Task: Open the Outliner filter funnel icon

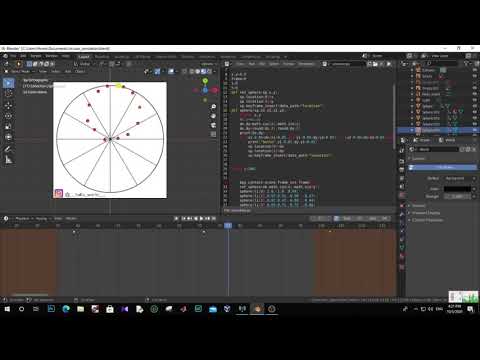Action: pyautogui.click(x=466, y=63)
